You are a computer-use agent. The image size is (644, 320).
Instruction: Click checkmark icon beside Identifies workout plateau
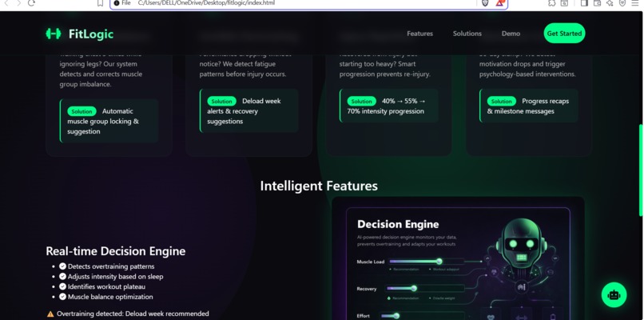(62, 286)
